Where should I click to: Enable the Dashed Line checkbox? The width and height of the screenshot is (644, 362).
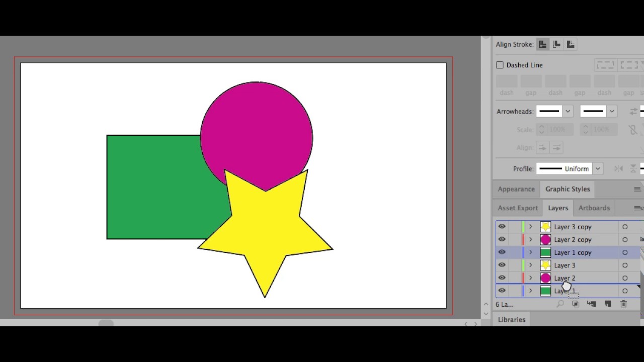(500, 65)
